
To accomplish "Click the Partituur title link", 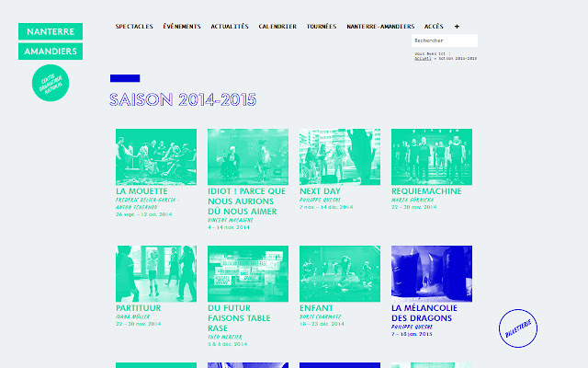I will click(139, 308).
